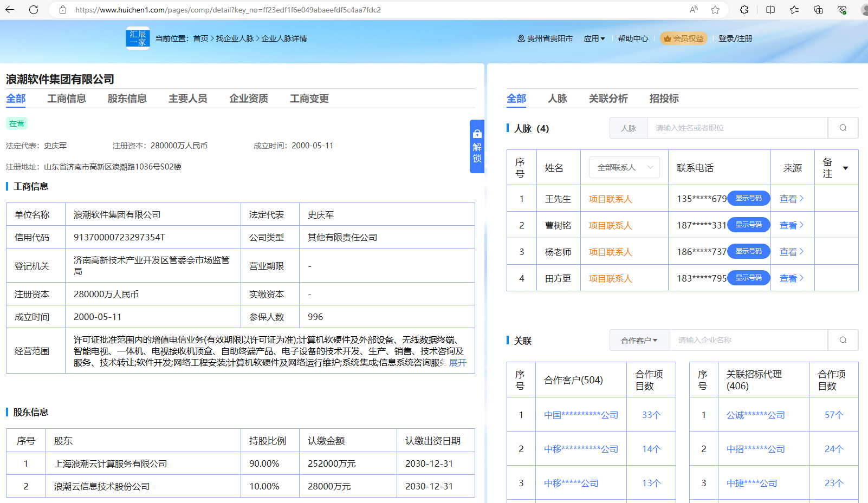868x503 pixels.
Task: Open 合作客户 dropdown in 关联 section
Action: (639, 340)
